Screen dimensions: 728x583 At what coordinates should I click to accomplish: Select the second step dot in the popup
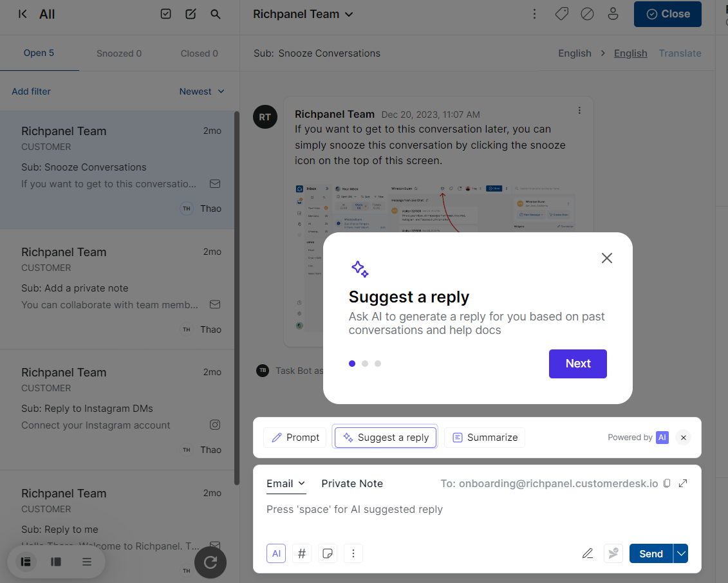pyautogui.click(x=365, y=364)
